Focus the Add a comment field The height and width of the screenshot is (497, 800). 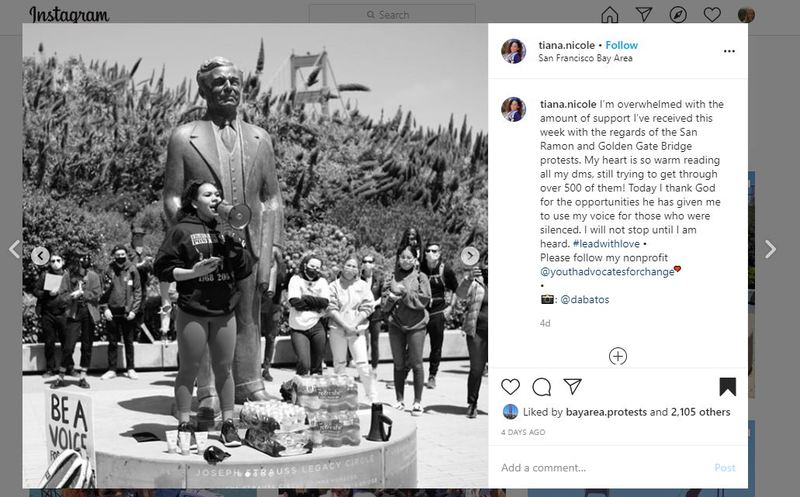[x=606, y=467]
